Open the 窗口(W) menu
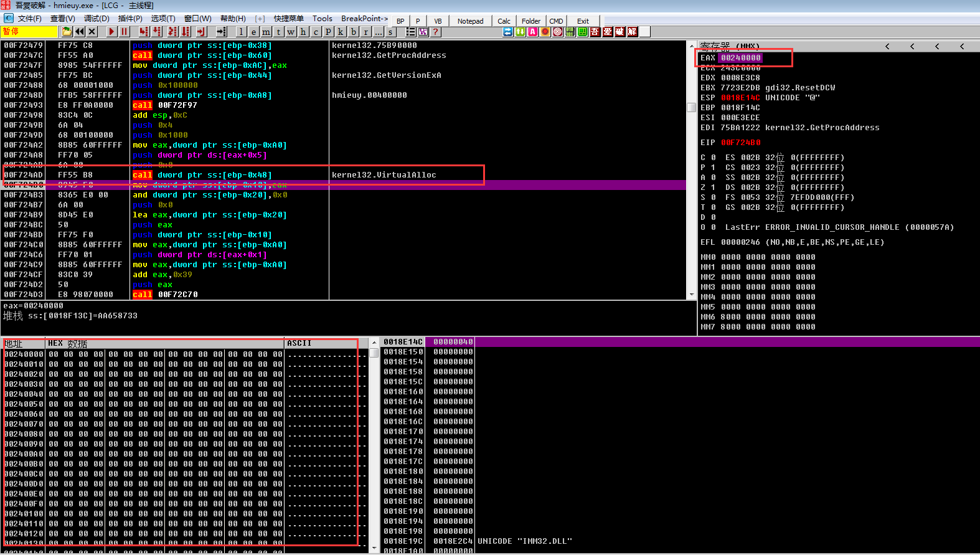The image size is (980, 555). pyautogui.click(x=198, y=19)
